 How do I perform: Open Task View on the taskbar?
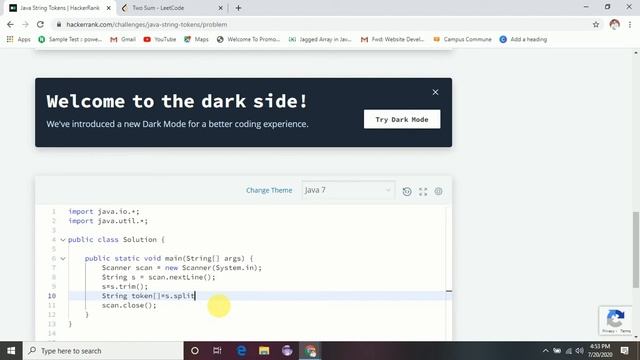click(217, 351)
